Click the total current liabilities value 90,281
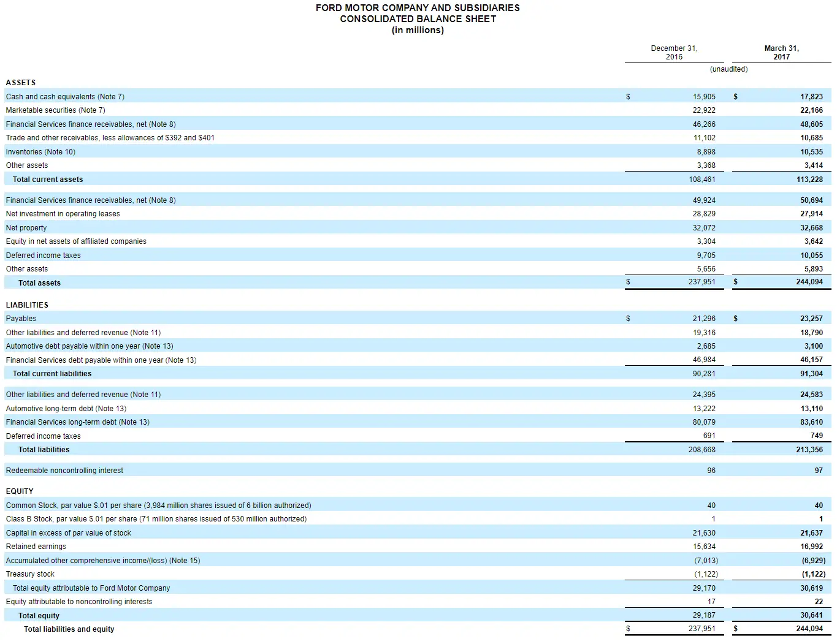 pos(705,374)
